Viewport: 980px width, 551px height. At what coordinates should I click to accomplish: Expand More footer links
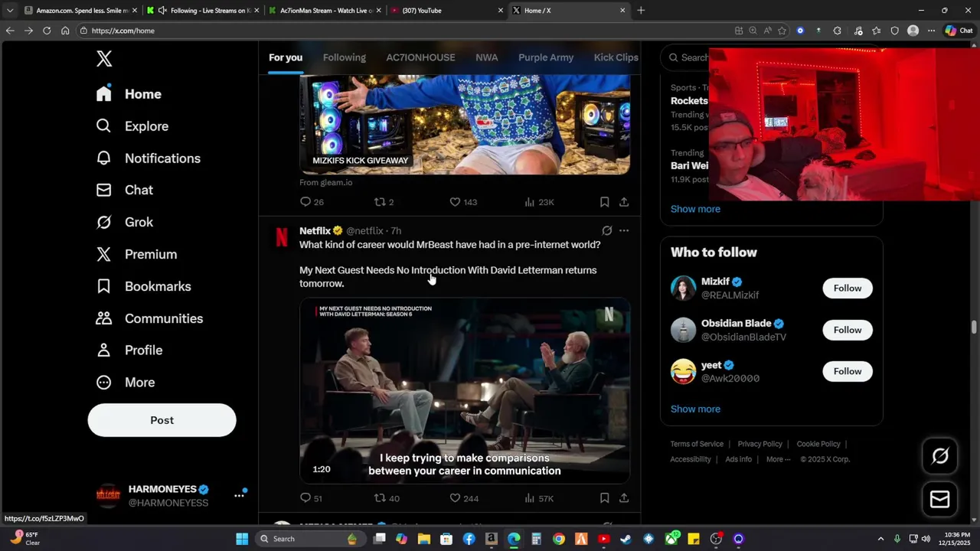pyautogui.click(x=779, y=459)
